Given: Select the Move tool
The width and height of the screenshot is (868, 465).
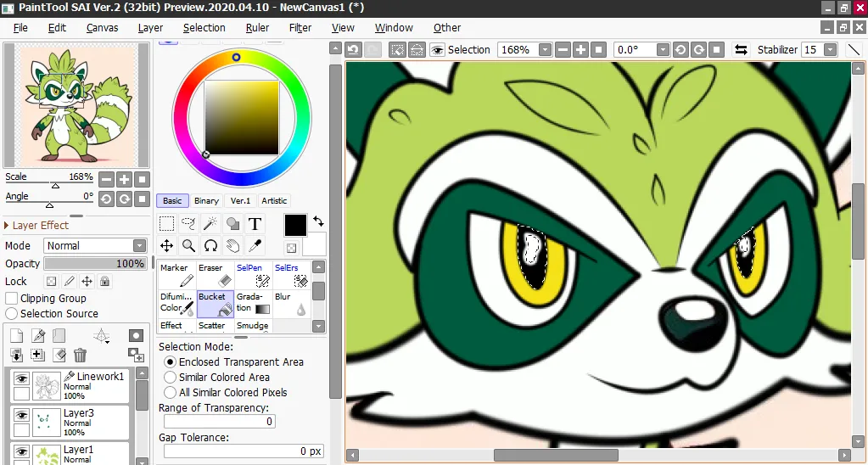Looking at the screenshot, I should [166, 245].
